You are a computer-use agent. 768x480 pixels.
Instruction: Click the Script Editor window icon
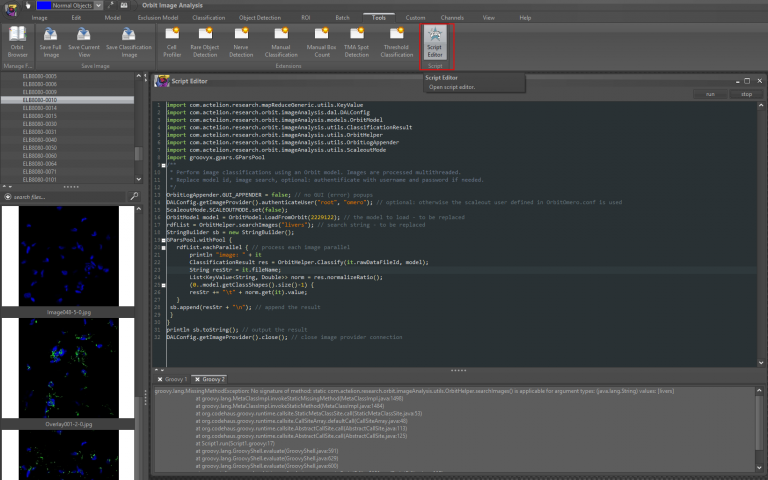tap(162, 81)
